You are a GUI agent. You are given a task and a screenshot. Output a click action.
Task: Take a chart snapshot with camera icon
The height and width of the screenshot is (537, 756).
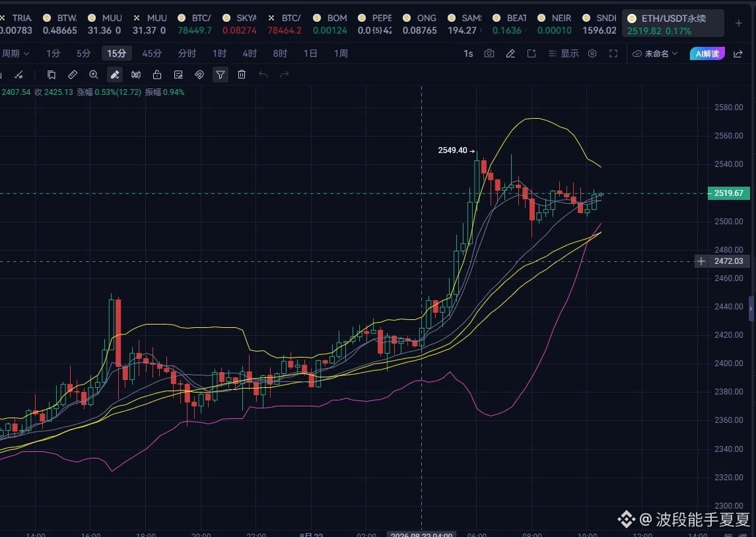(489, 53)
